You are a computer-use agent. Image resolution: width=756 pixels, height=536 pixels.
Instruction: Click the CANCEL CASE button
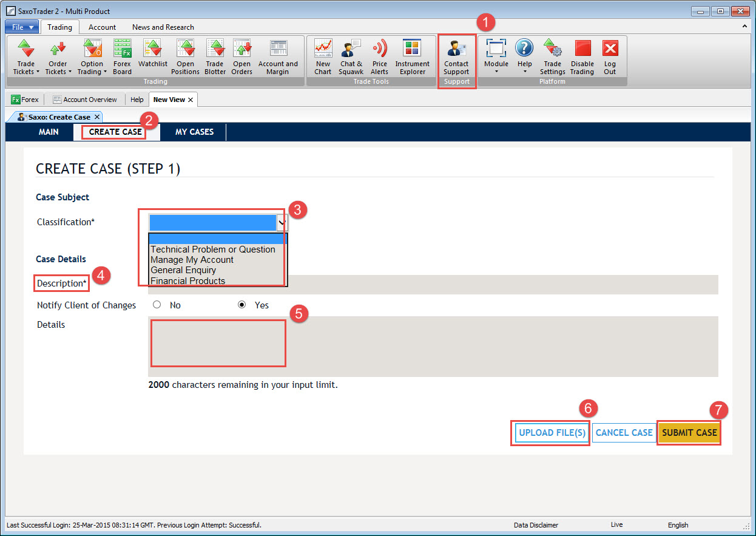(x=624, y=433)
